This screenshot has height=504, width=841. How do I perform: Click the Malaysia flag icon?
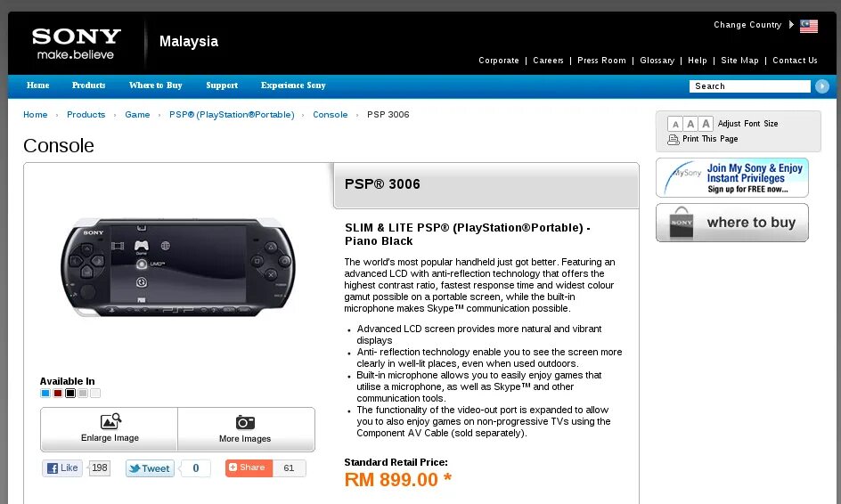point(808,26)
